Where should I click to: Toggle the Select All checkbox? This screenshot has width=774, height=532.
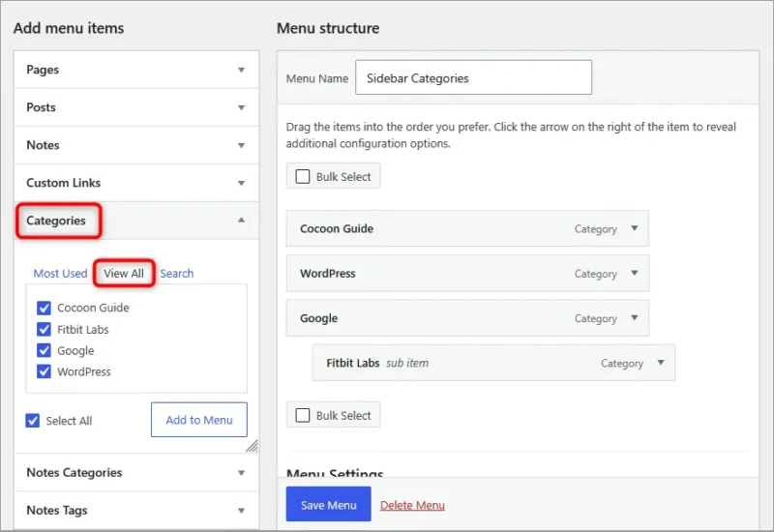pyautogui.click(x=33, y=421)
